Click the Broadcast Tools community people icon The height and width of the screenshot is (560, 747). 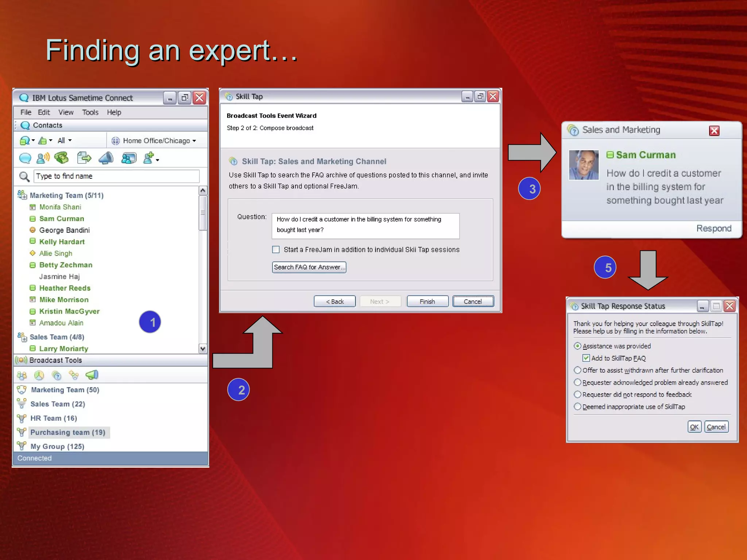point(22,375)
